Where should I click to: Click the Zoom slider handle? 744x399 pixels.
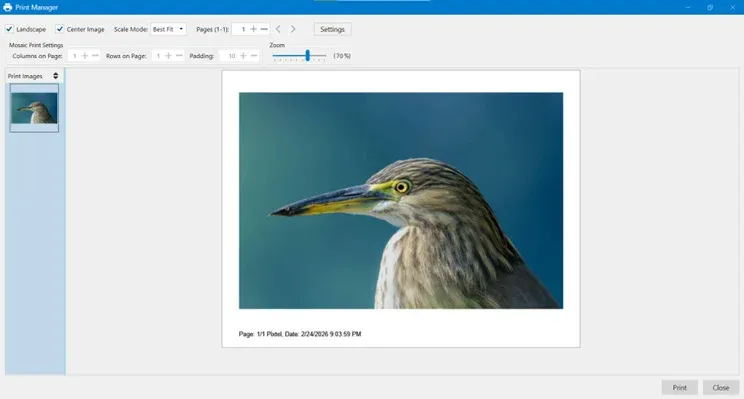pyautogui.click(x=307, y=56)
